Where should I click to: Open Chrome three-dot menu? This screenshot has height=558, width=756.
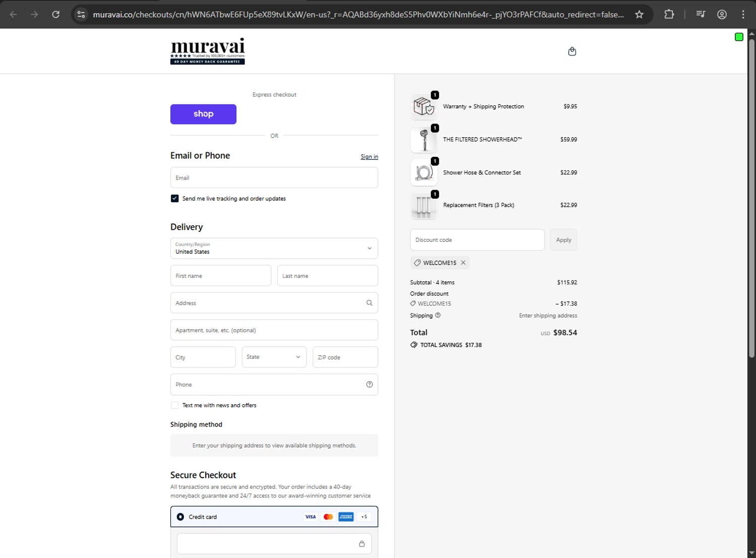click(743, 15)
